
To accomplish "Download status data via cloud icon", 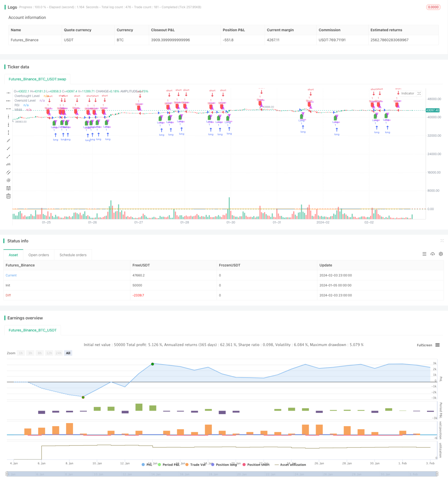I will 432,254.
